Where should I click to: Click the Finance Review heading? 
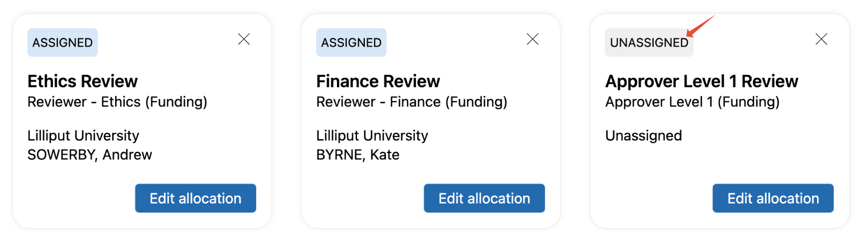coord(378,81)
